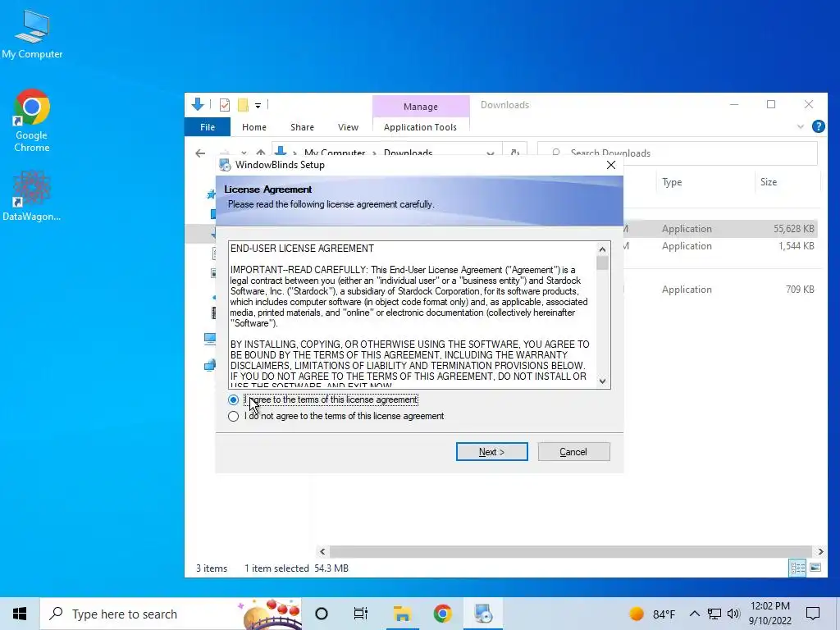
Task: Show hidden system tray icons
Action: click(694, 614)
